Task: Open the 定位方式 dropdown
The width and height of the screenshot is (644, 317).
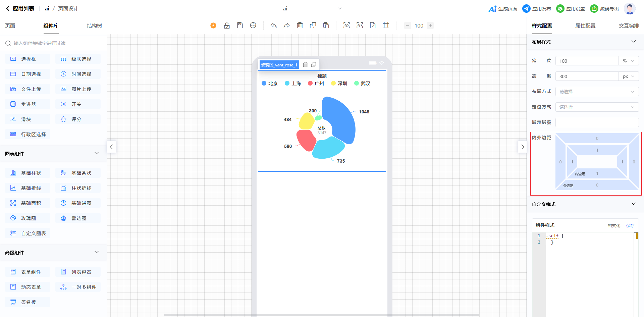Action: (597, 107)
